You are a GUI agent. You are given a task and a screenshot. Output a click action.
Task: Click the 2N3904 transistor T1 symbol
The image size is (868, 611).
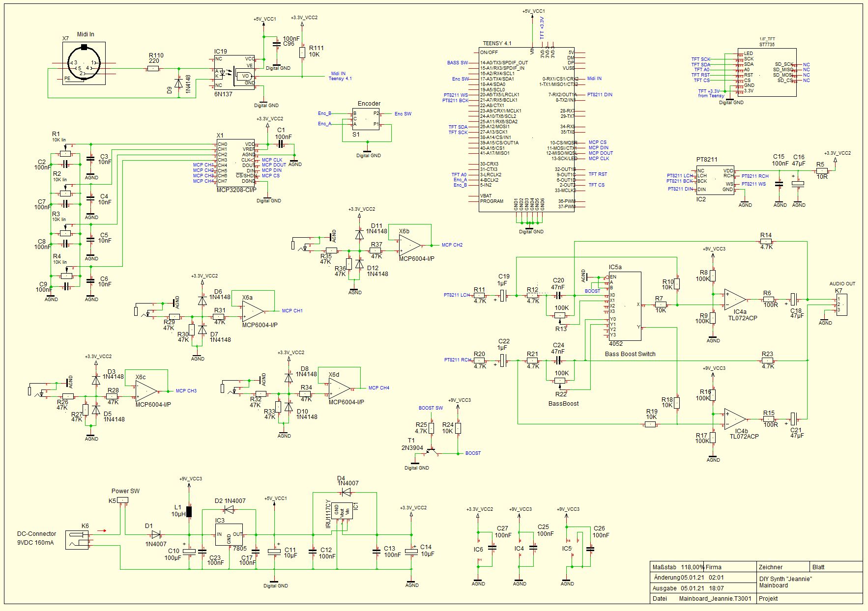[431, 451]
